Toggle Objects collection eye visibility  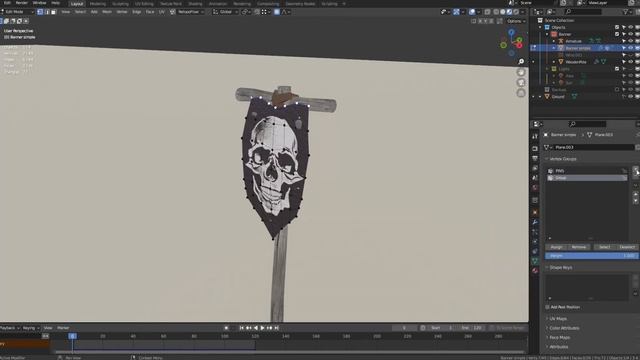pyautogui.click(x=631, y=27)
